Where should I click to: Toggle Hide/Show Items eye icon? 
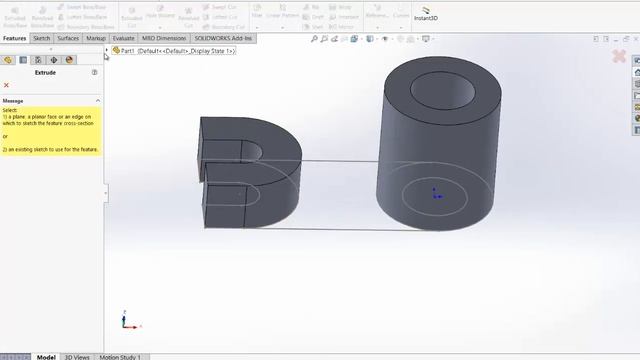coord(384,39)
